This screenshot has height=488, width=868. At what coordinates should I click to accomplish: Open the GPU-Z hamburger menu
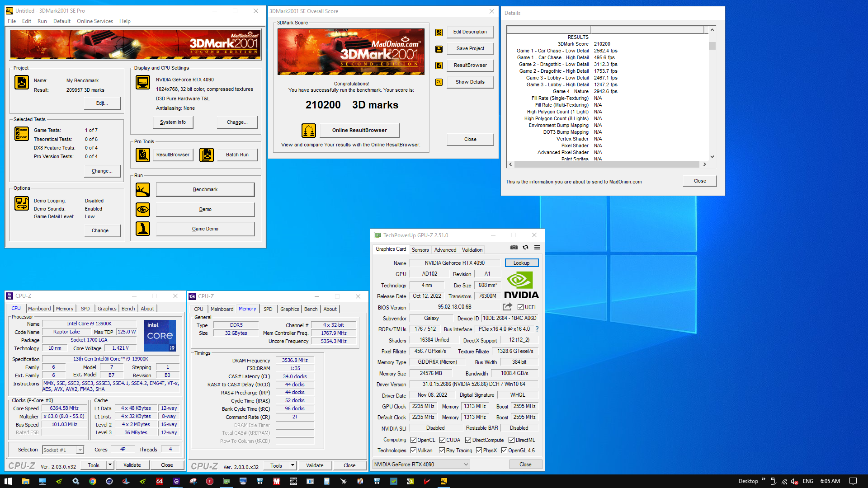tap(537, 247)
